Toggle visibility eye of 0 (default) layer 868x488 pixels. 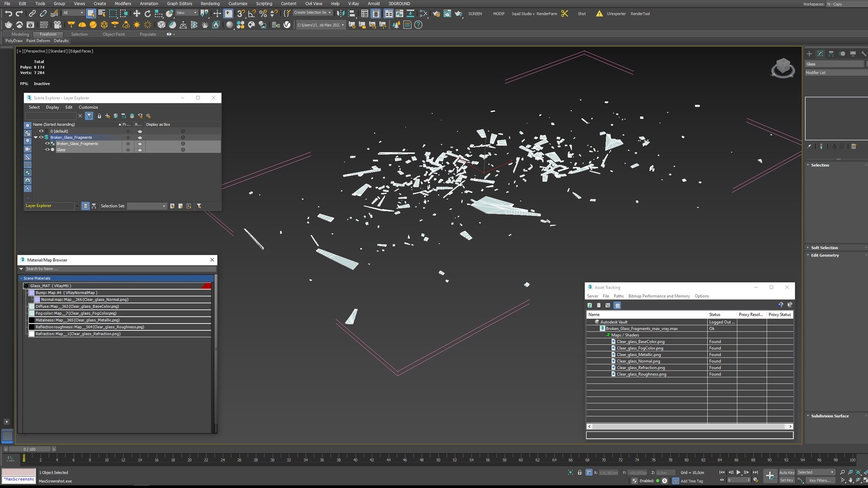point(41,131)
